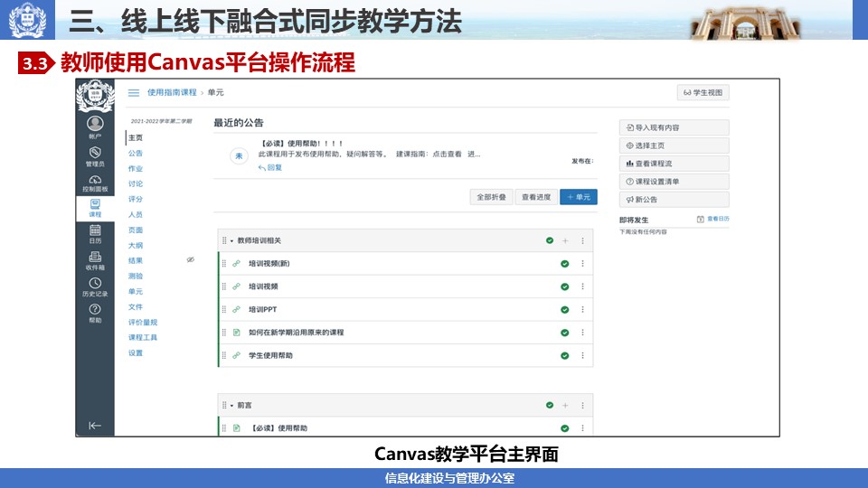The width and height of the screenshot is (868, 488).
Task: Open 设置 in course navigation
Action: pos(136,353)
